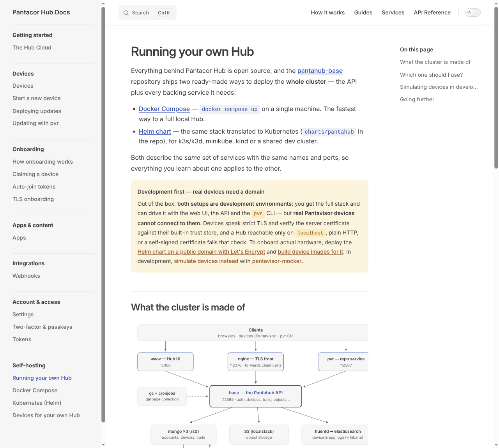Screen dimensions: 499x448
Task: Click the Apps & content section header
Action: (x=33, y=225)
